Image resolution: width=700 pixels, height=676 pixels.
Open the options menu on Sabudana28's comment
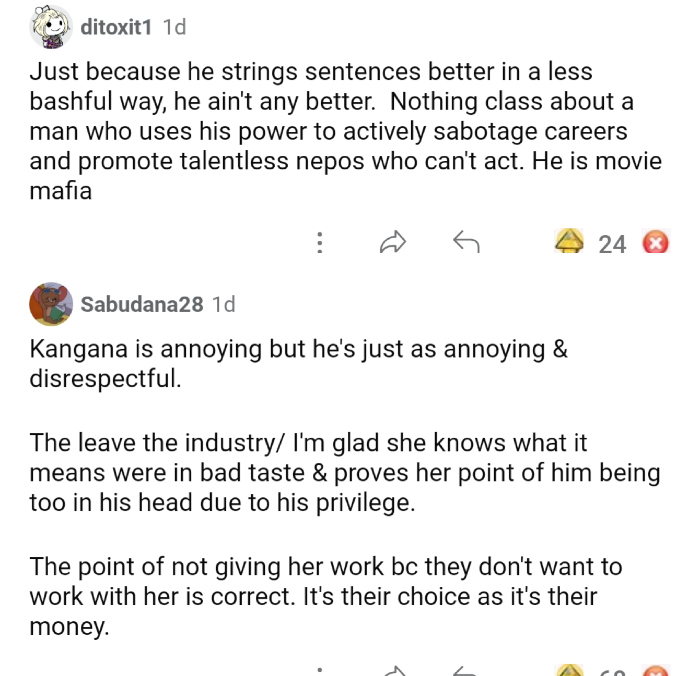[x=320, y=671]
